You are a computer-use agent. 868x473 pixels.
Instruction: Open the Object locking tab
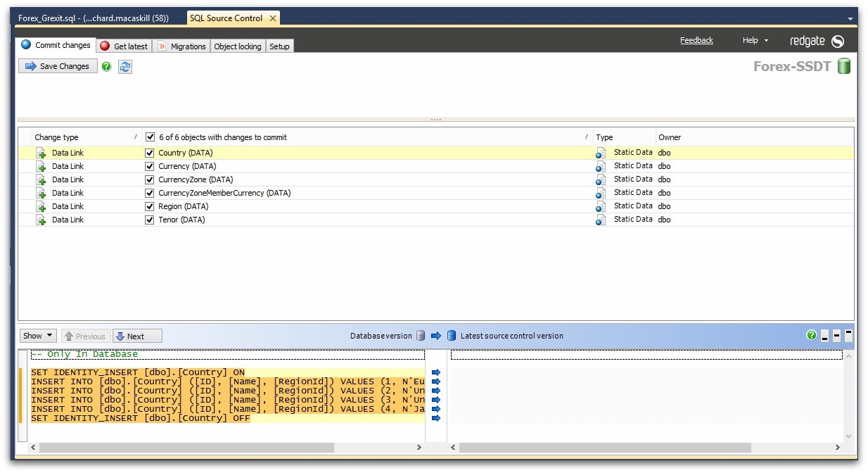237,46
